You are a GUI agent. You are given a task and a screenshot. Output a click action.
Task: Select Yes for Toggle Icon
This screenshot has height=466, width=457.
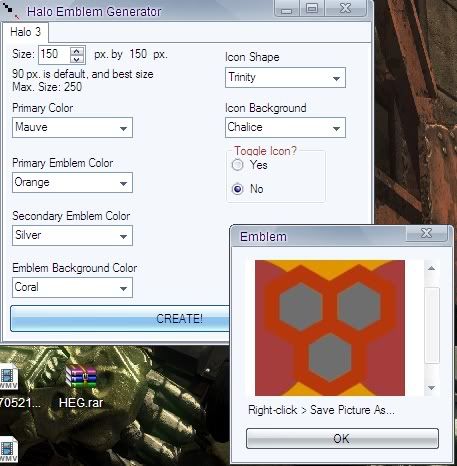238,165
